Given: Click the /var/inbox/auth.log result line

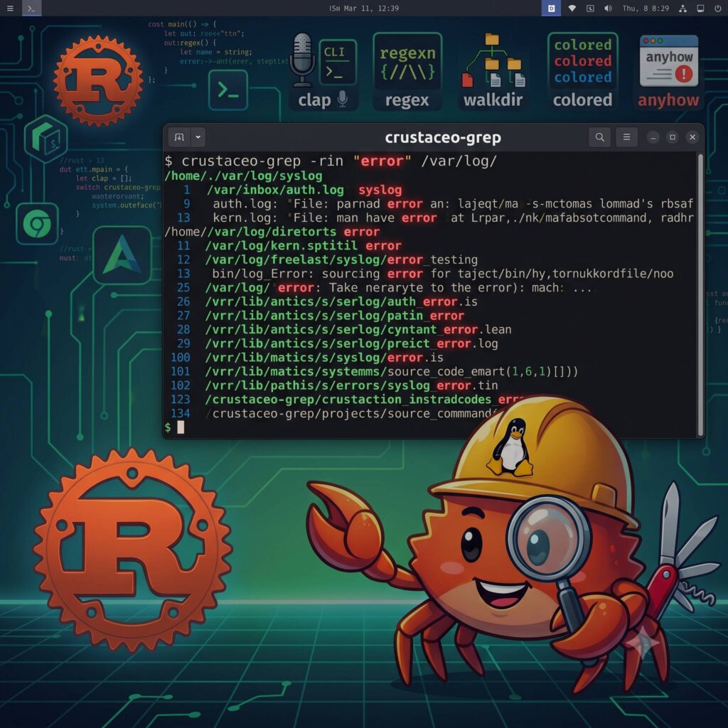Looking at the screenshot, I should tap(292, 190).
